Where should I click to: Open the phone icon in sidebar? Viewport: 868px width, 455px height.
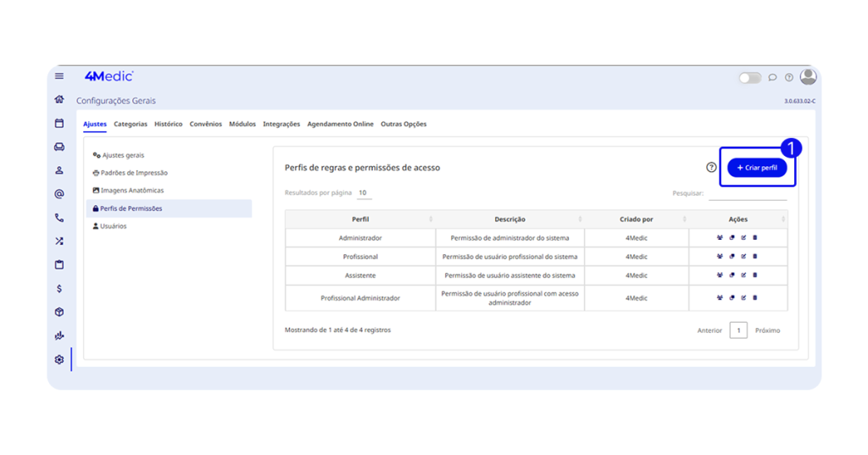59,218
